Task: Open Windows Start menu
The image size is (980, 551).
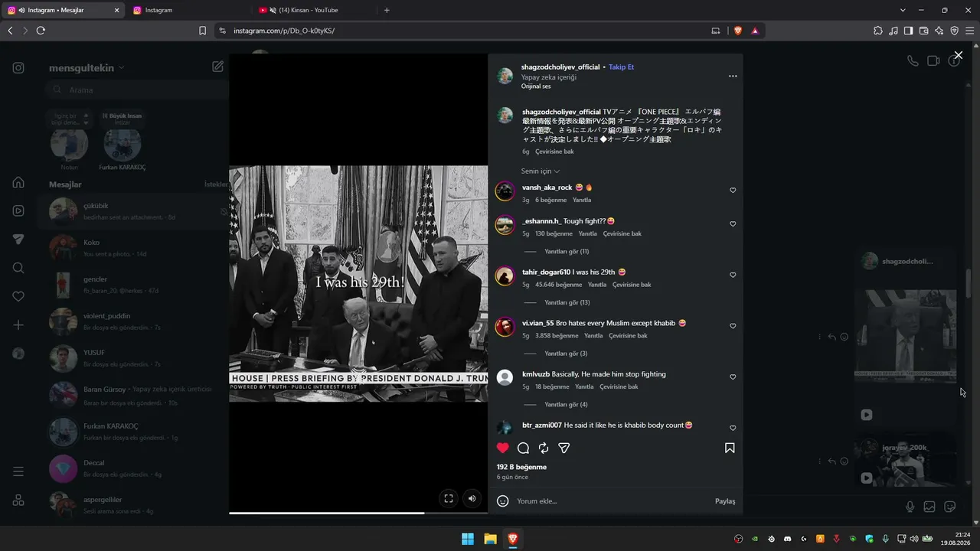Action: point(467,539)
